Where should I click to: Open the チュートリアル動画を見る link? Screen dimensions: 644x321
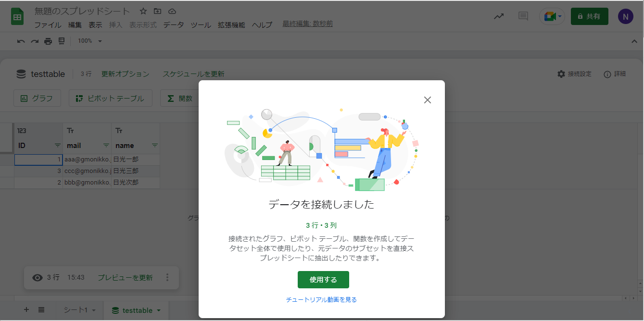(321, 300)
